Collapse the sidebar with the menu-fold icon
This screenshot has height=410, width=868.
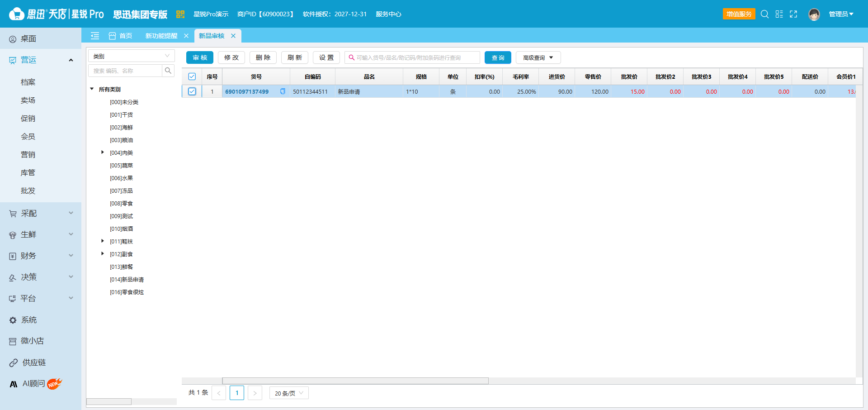[x=95, y=36]
